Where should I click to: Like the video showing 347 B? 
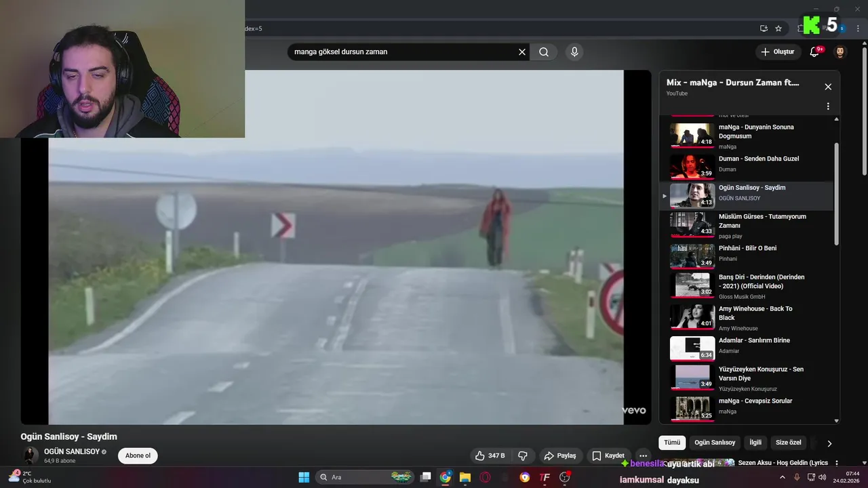click(x=490, y=455)
